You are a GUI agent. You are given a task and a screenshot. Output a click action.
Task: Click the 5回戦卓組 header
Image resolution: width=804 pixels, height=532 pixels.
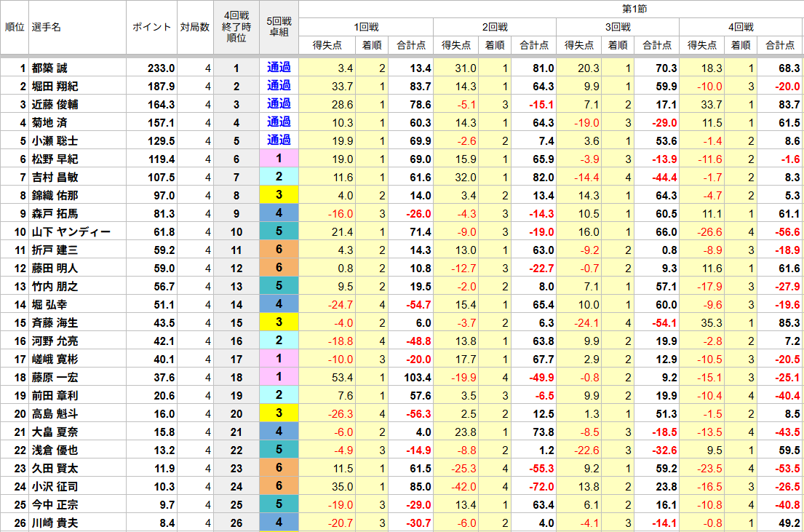279,27
